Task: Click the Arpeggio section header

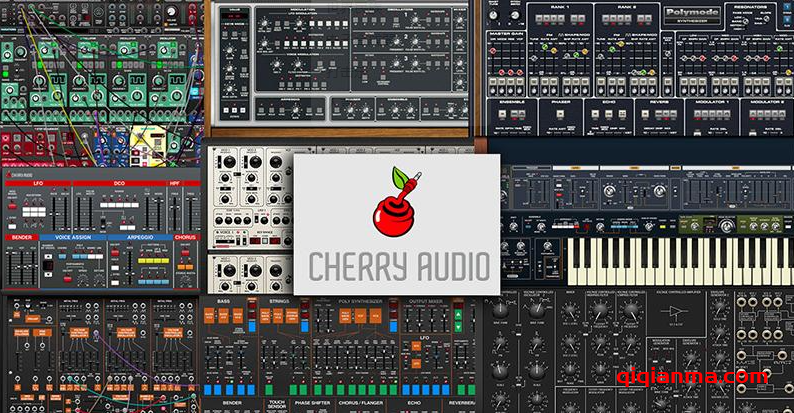Action: click(142, 238)
